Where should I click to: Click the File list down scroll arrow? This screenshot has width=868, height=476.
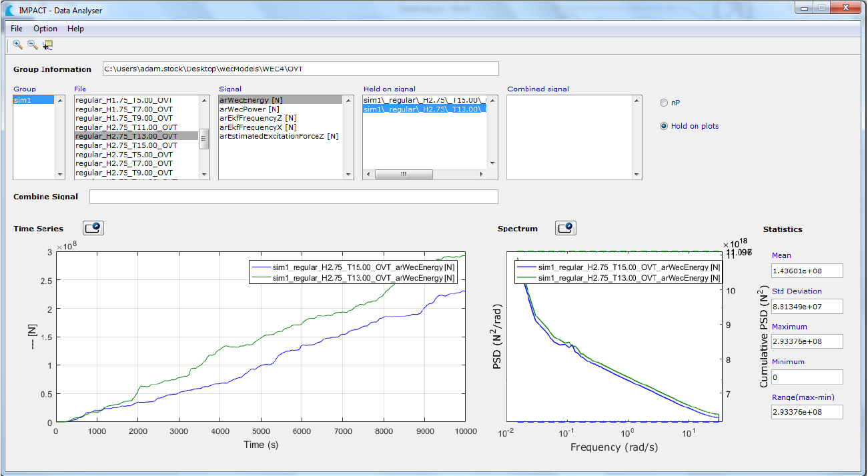click(x=204, y=175)
